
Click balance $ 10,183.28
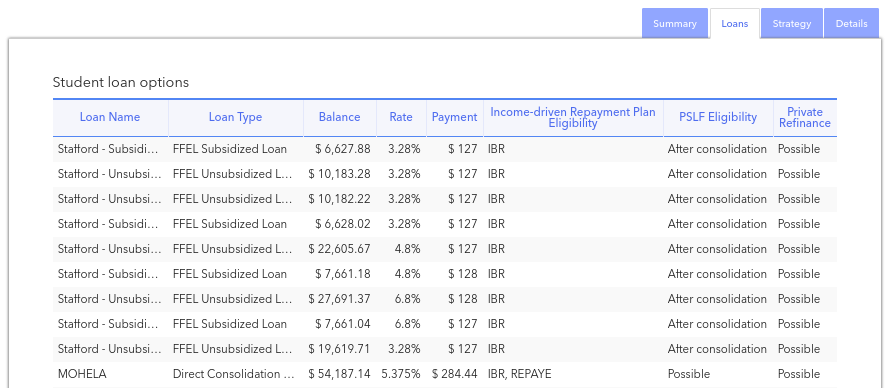pyautogui.click(x=339, y=174)
